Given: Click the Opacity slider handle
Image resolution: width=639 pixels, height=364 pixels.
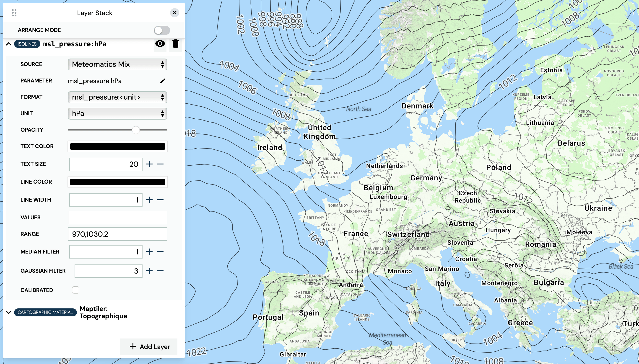Looking at the screenshot, I should (x=136, y=130).
